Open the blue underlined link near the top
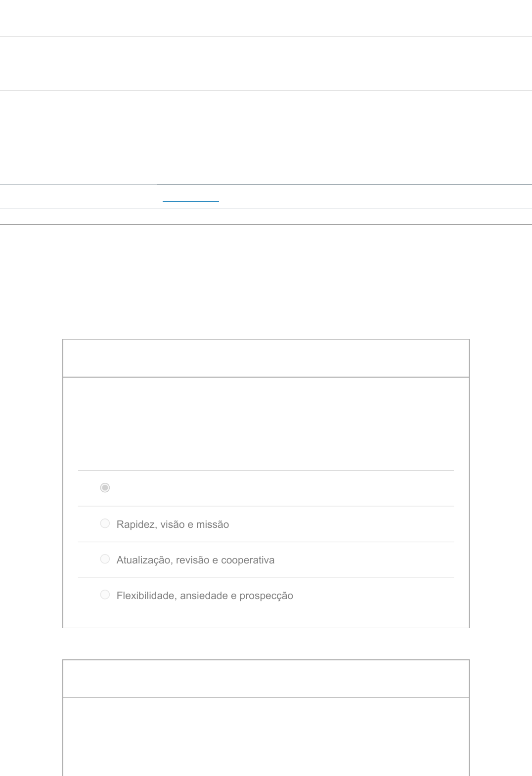532x776 pixels. [x=191, y=198]
